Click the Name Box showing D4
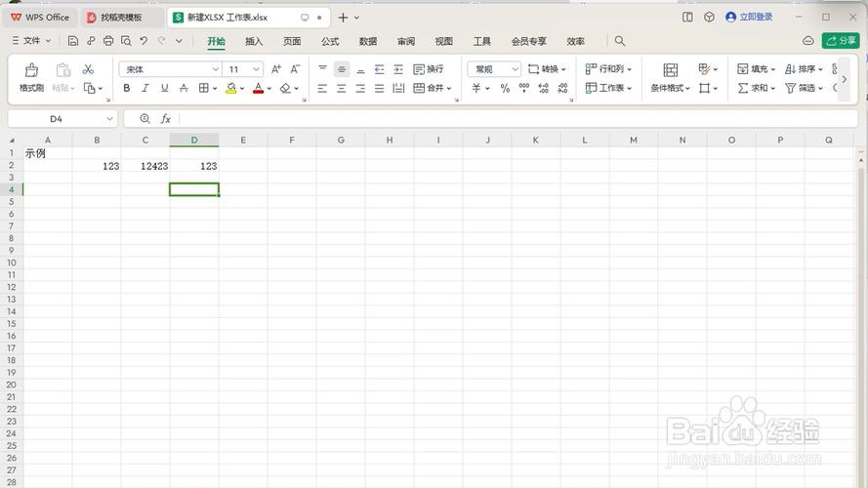This screenshot has height=488, width=868. coord(56,118)
